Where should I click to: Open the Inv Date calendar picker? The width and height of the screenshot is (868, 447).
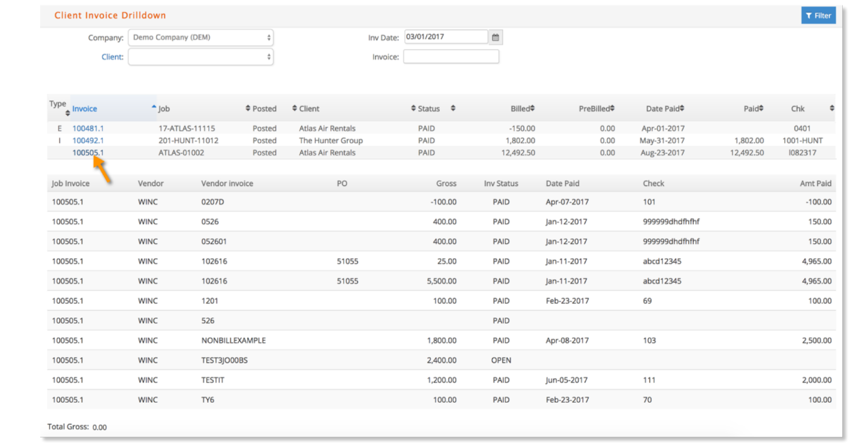click(496, 37)
